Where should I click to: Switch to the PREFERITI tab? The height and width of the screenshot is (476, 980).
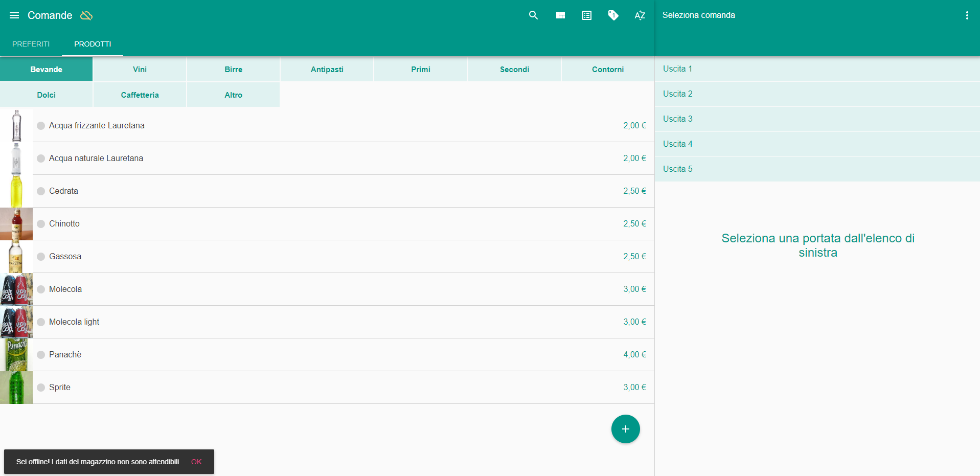31,44
